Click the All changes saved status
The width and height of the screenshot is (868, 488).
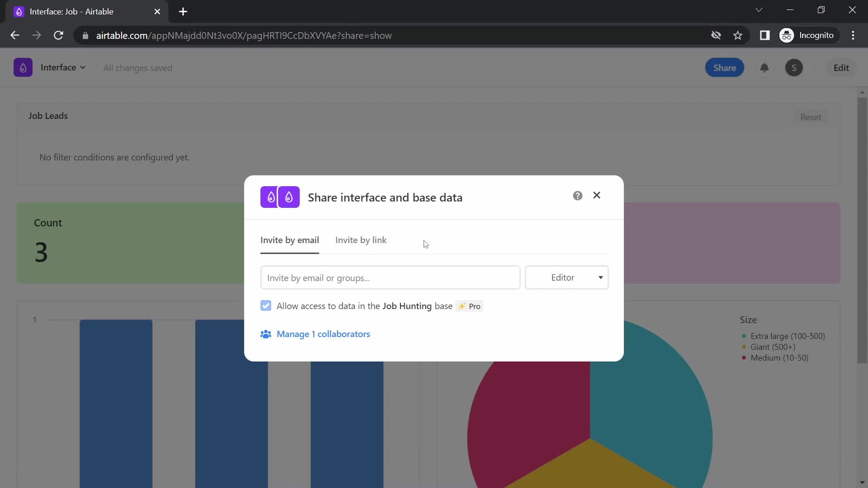(137, 68)
